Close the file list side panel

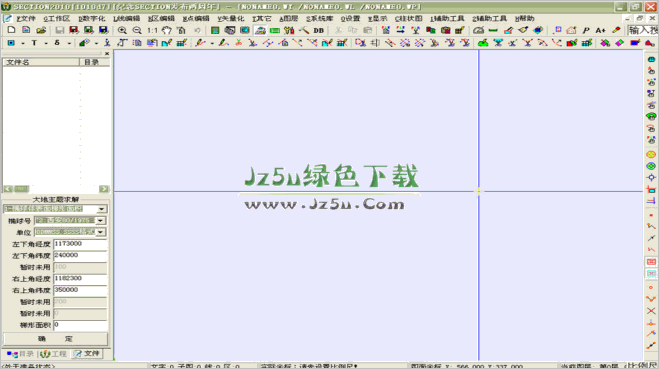click(107, 53)
